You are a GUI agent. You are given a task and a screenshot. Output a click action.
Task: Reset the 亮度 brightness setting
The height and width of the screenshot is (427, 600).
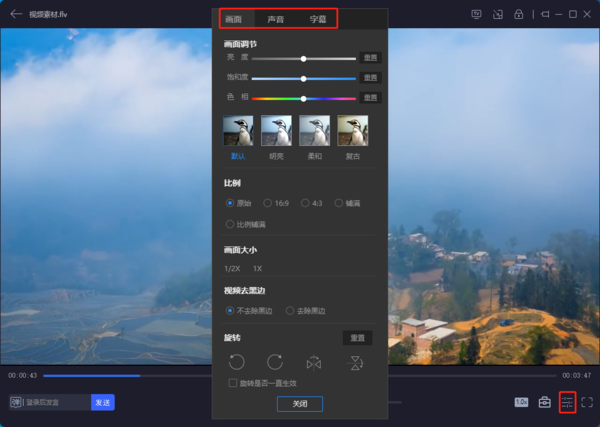[x=370, y=58]
